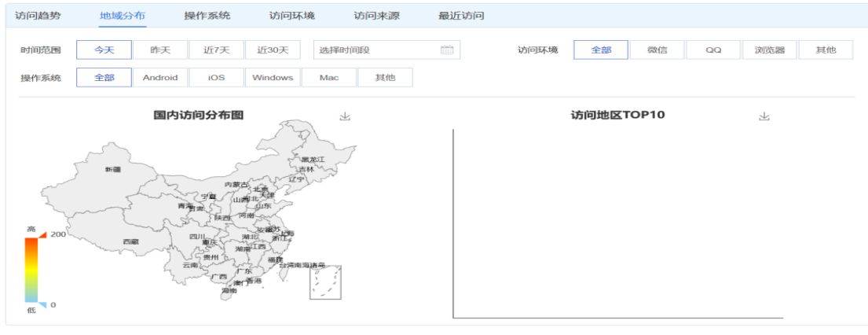Choose 近30天 time range

tap(273, 50)
